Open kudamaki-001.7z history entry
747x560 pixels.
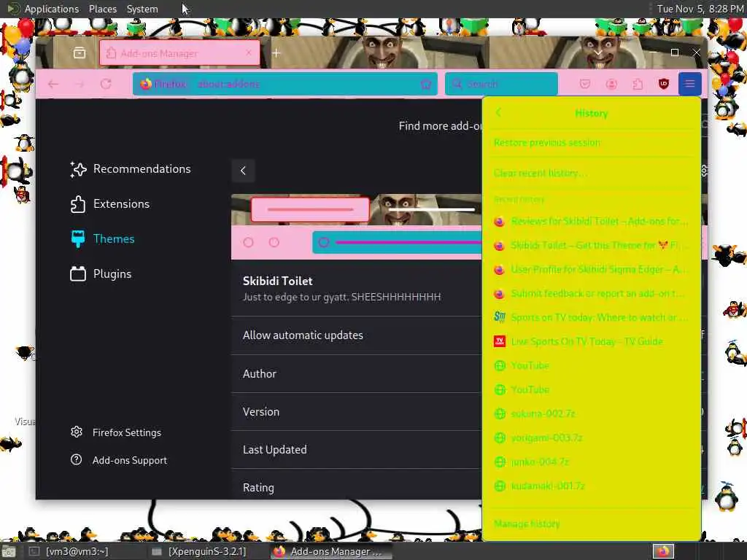pyautogui.click(x=591, y=486)
